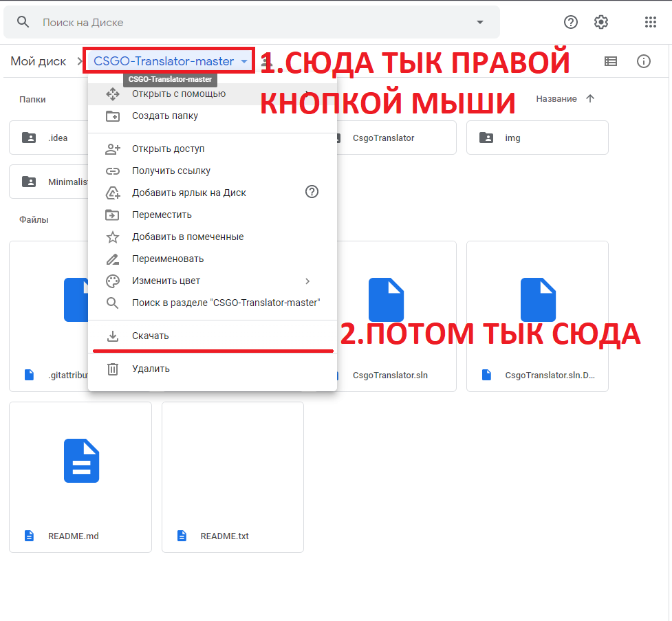Switch to list view layout
The height and width of the screenshot is (621, 672).
click(x=610, y=61)
